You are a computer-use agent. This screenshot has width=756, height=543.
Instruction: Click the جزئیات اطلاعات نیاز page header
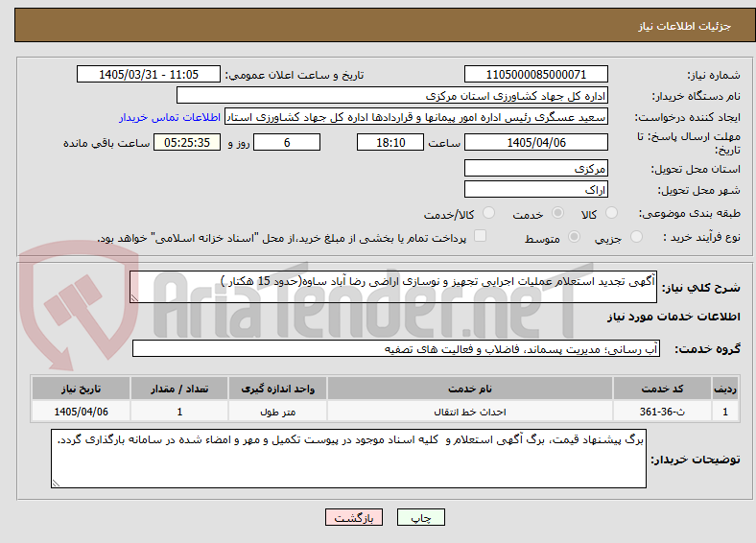pyautogui.click(x=685, y=26)
